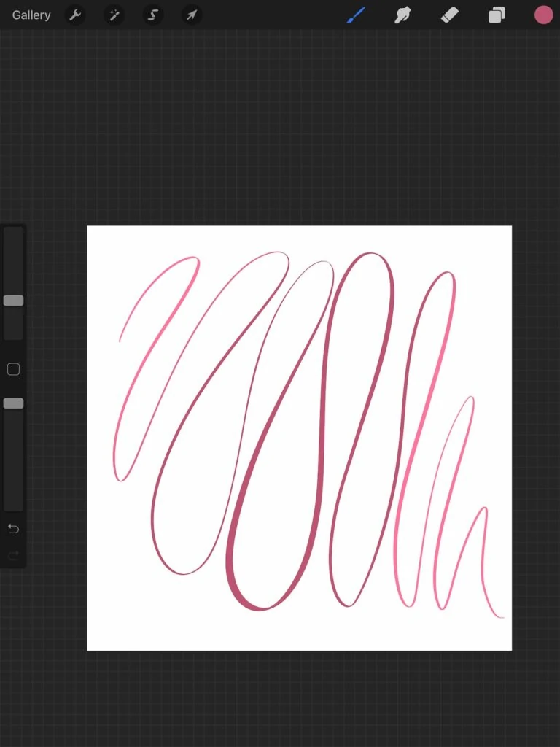Open the Adjustments magic wand menu
This screenshot has width=560, height=747.
[x=114, y=15]
